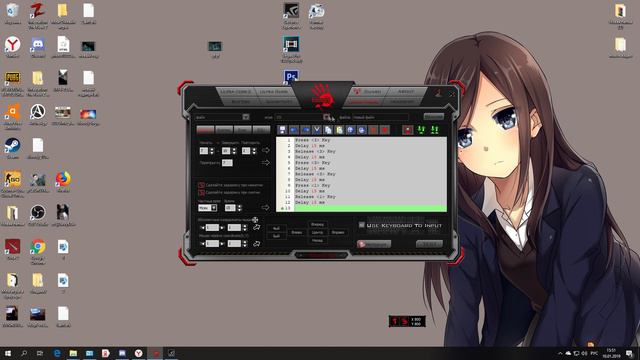Select the green highlighted line 13
The width and height of the screenshot is (640, 360).
[361, 208]
